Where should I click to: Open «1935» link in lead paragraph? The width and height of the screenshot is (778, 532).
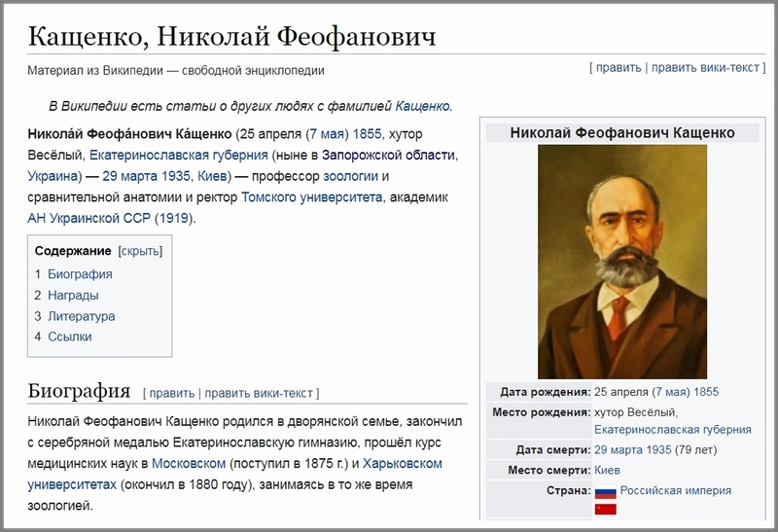[175, 176]
